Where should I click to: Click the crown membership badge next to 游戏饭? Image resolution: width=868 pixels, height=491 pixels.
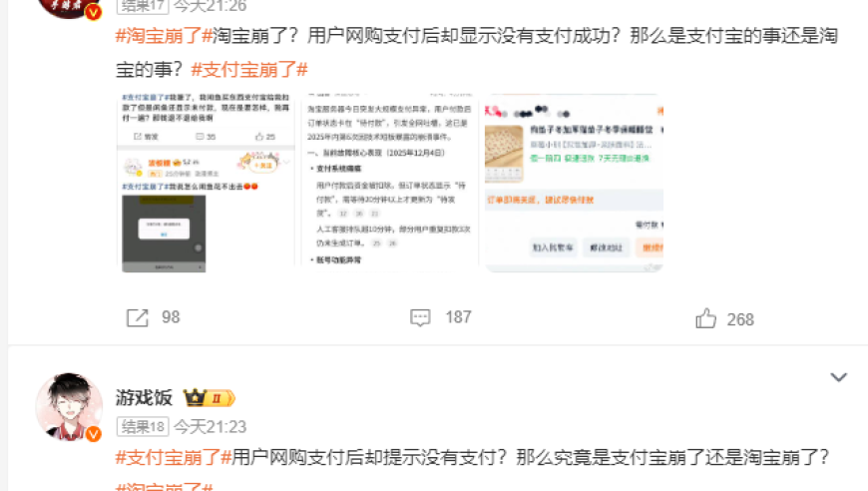coord(210,397)
